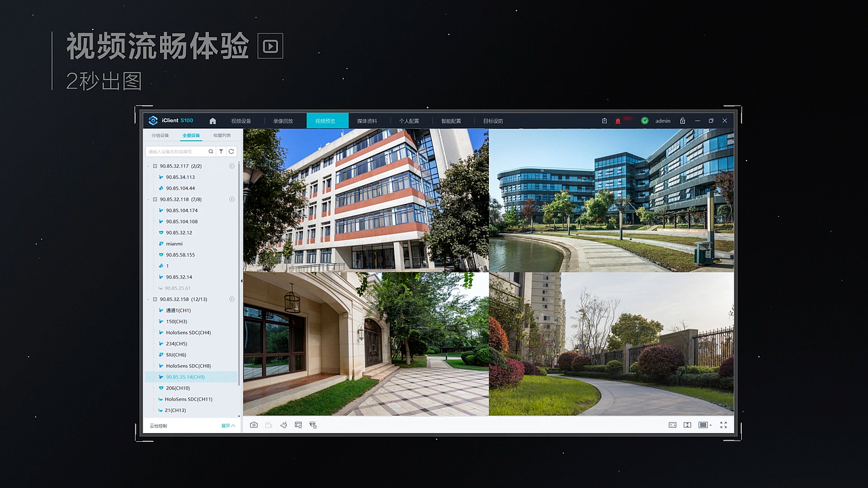This screenshot has width=868, height=488.
Task: Collapse the 90.85.32.158 device group
Action: point(149,299)
